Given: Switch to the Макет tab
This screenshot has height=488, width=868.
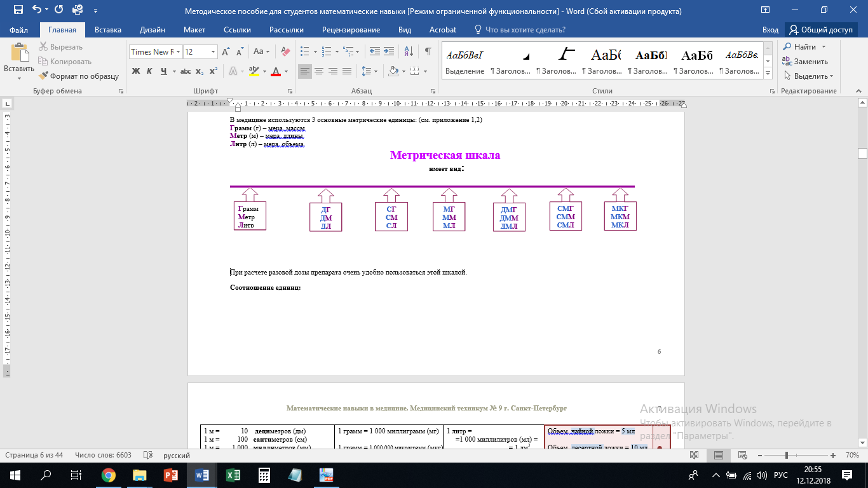Looking at the screenshot, I should (x=194, y=30).
